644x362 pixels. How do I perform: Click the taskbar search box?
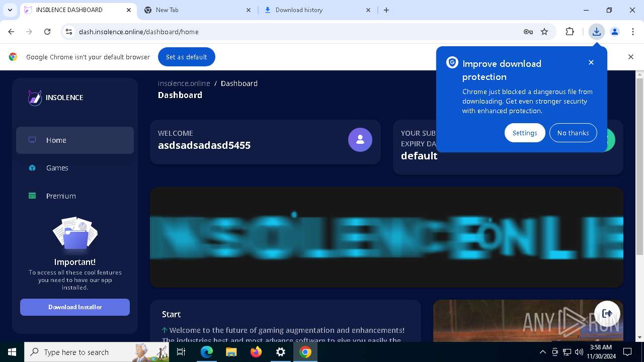[x=97, y=352]
